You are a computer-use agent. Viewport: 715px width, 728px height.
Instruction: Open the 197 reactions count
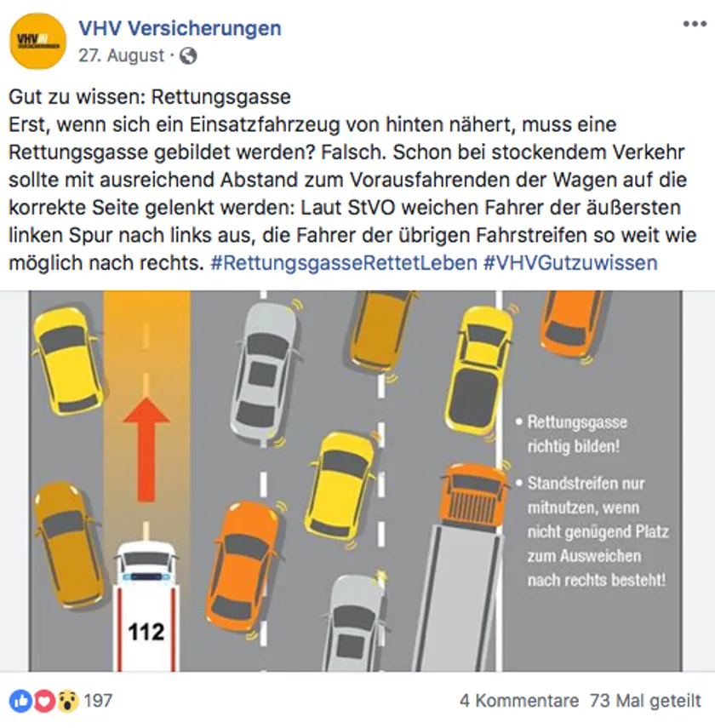98,701
